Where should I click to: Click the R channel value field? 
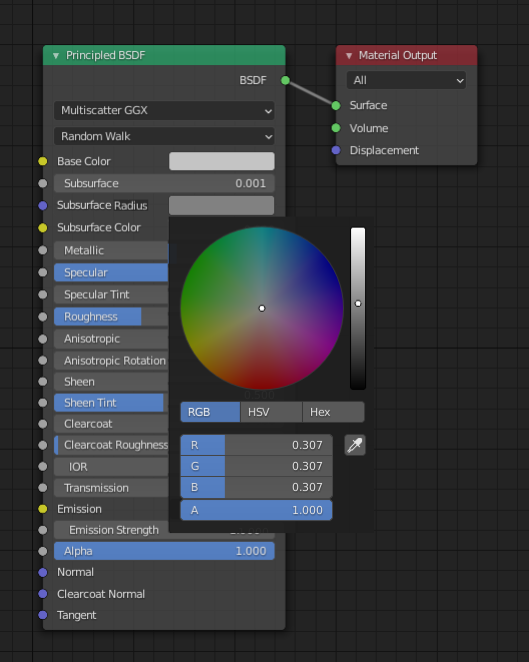click(x=256, y=445)
